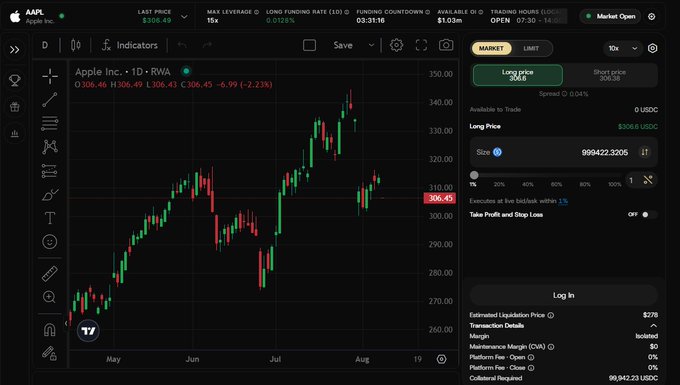
Task: Switch to the MARKET order tab
Action: coord(491,48)
